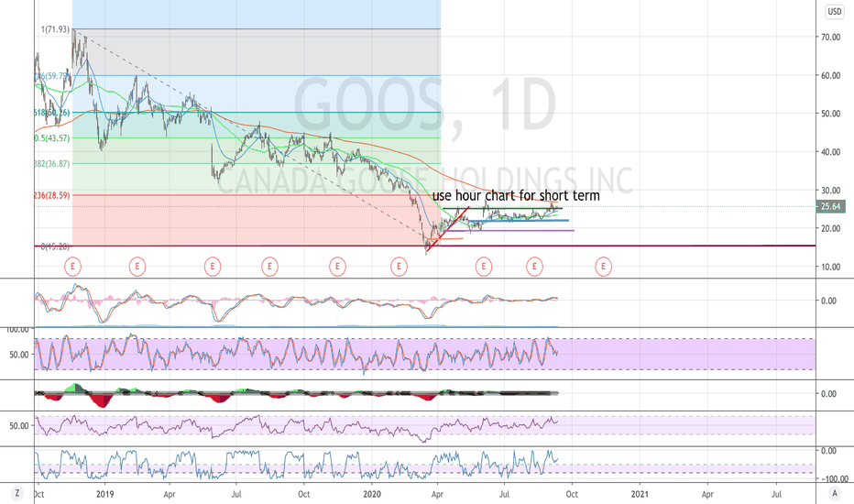854x504 pixels.
Task: Click the 2019 label on the time axis
Action: tap(104, 494)
